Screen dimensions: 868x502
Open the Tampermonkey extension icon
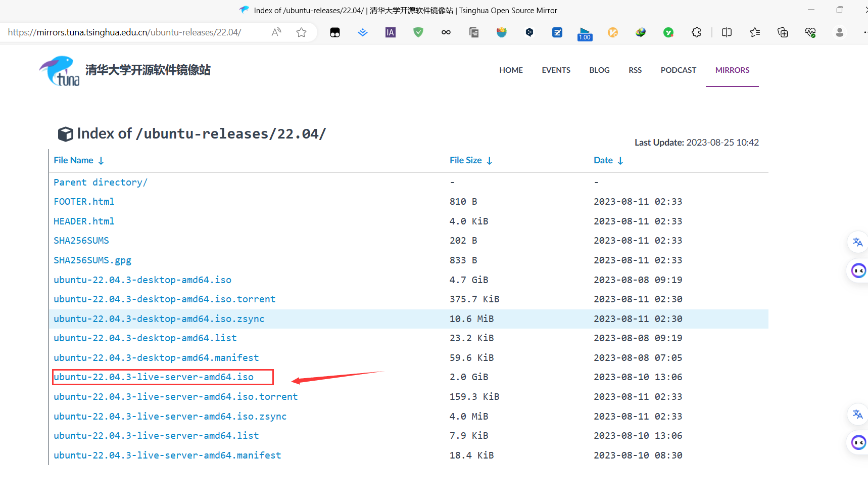335,32
